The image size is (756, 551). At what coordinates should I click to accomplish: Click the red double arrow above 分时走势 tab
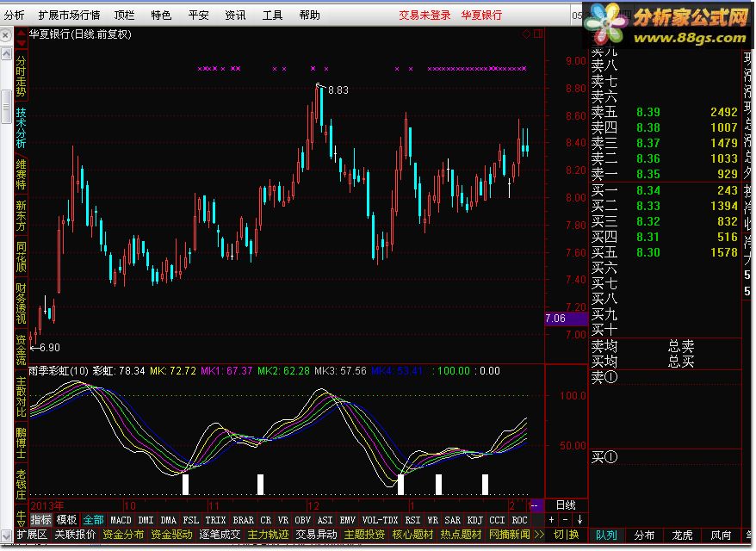pyautogui.click(x=21, y=38)
